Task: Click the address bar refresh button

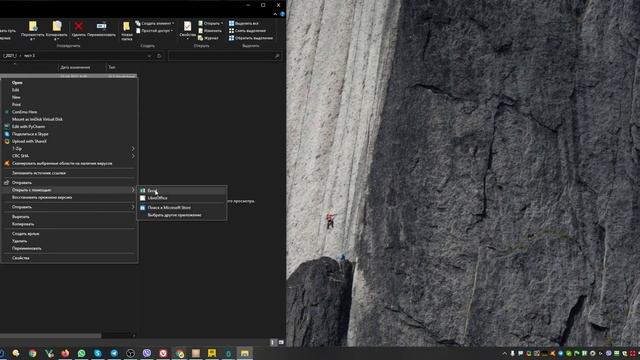Action: pos(159,56)
